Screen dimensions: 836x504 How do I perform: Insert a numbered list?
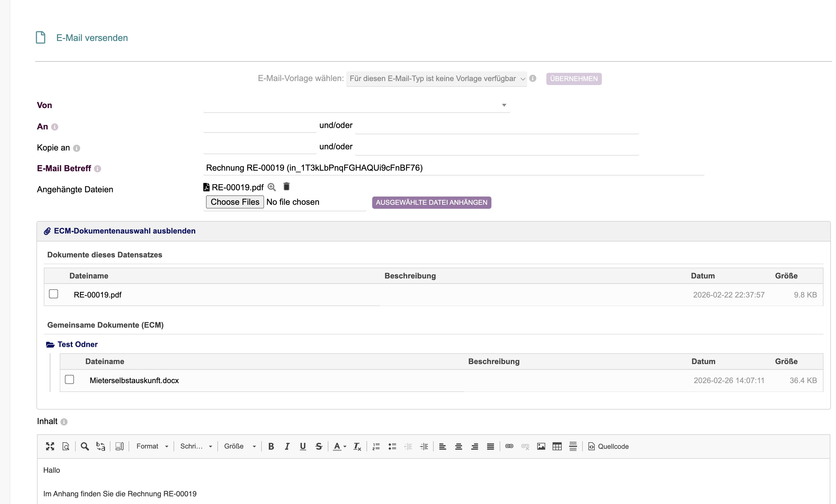[x=376, y=446]
